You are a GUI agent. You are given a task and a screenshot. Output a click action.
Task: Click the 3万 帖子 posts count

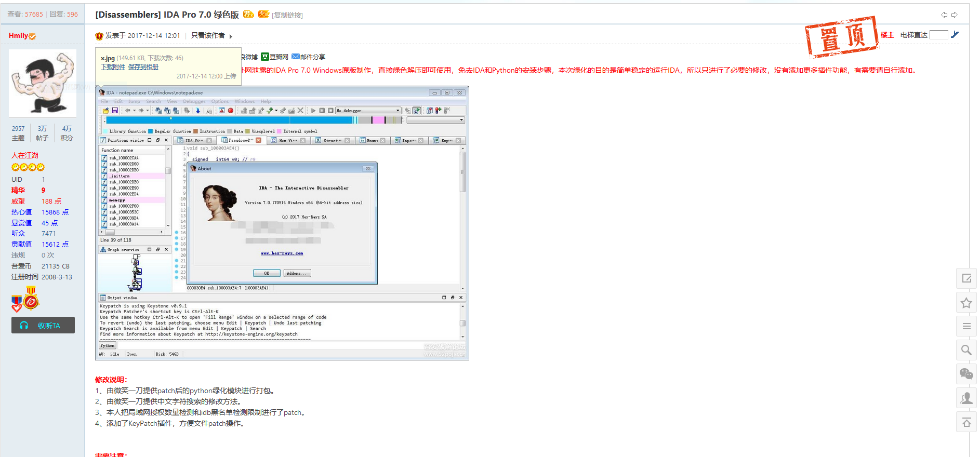click(x=43, y=133)
